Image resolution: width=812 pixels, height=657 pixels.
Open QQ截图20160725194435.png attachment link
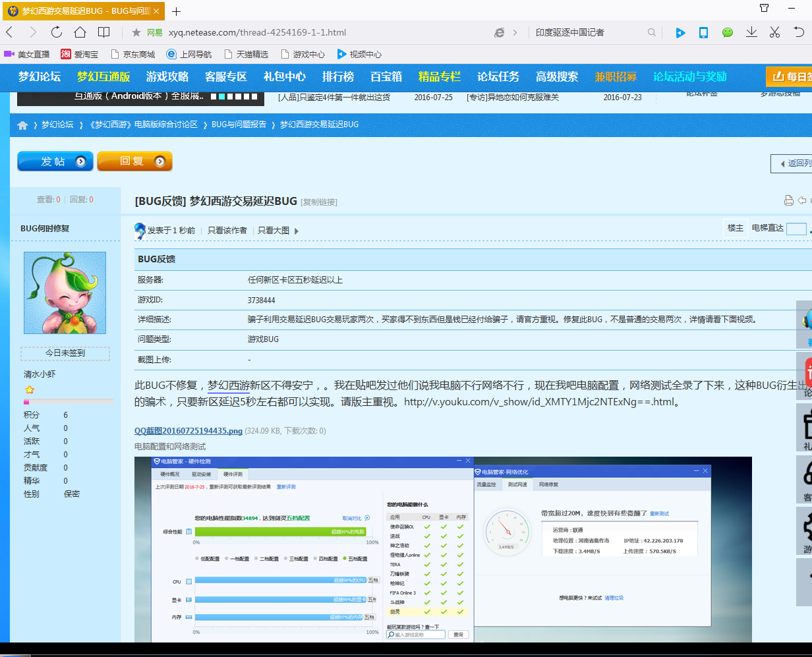(x=188, y=431)
